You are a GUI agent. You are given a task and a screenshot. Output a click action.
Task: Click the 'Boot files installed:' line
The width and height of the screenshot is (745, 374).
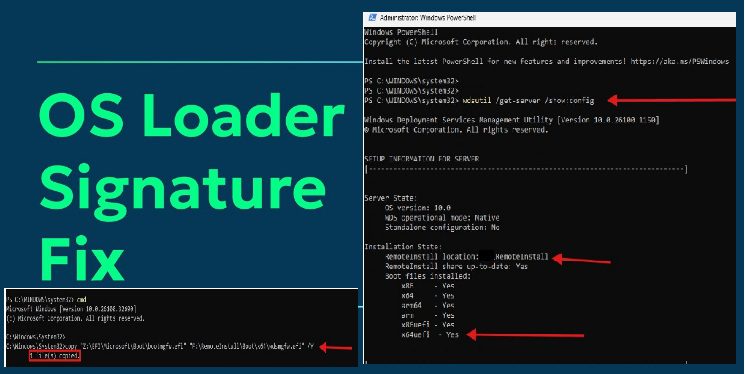pos(428,276)
